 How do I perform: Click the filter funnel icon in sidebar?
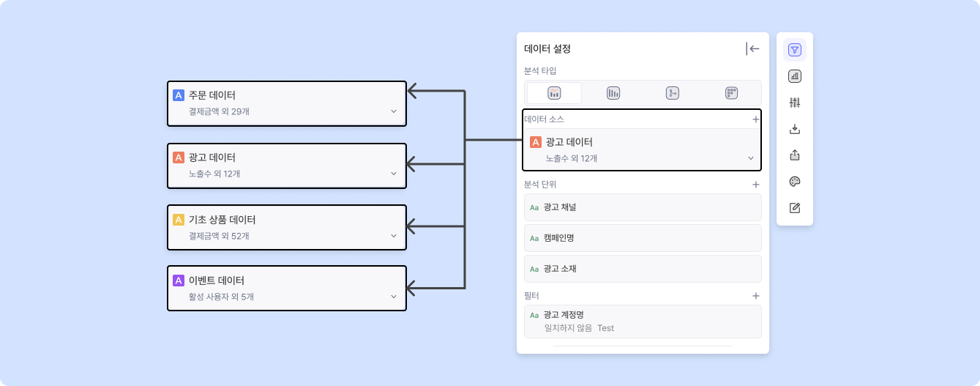click(x=795, y=50)
